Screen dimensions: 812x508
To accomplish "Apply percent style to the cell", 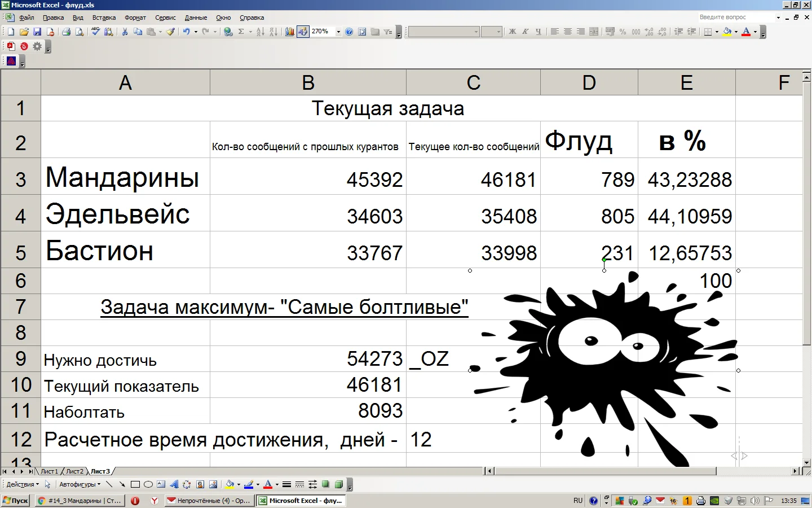I will [x=623, y=32].
